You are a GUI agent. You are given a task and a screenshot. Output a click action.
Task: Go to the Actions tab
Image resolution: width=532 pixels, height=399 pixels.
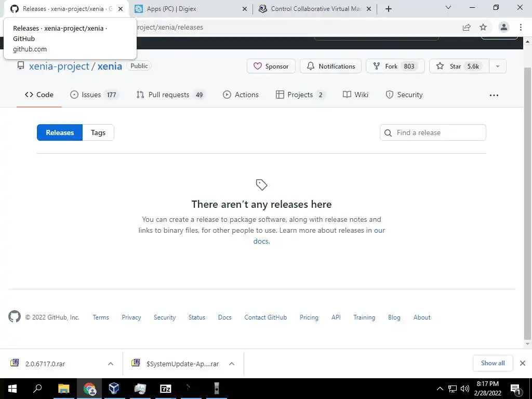[x=241, y=95]
